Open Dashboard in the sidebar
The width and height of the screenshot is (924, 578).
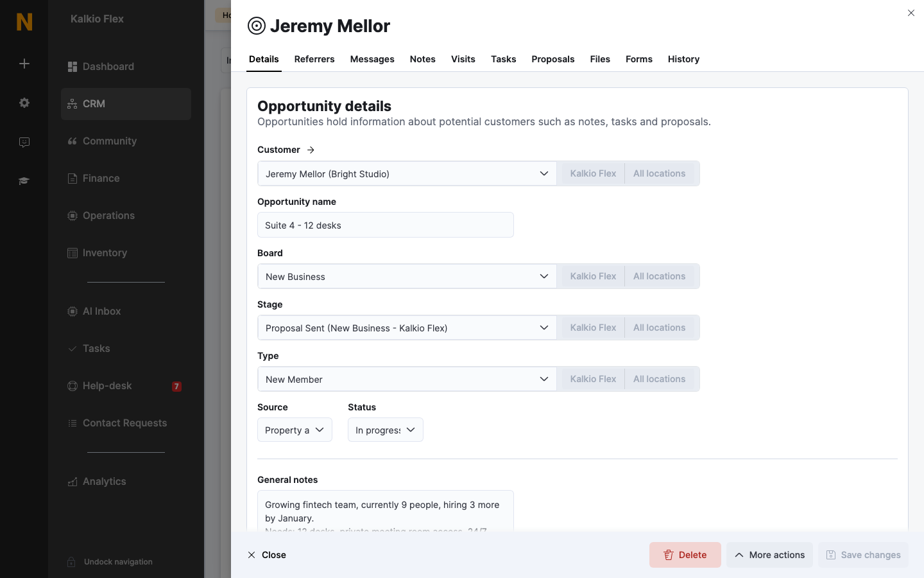pyautogui.click(x=126, y=67)
